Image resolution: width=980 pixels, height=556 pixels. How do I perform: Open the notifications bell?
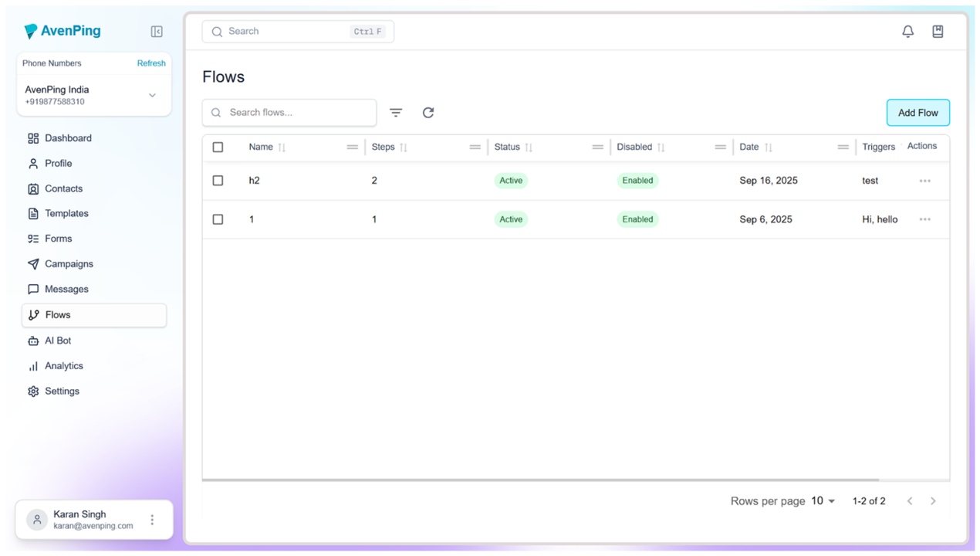(x=907, y=32)
